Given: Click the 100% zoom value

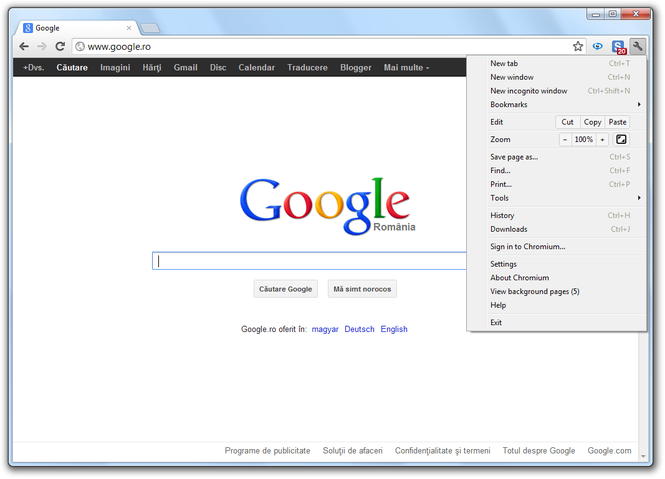Looking at the screenshot, I should click(584, 139).
